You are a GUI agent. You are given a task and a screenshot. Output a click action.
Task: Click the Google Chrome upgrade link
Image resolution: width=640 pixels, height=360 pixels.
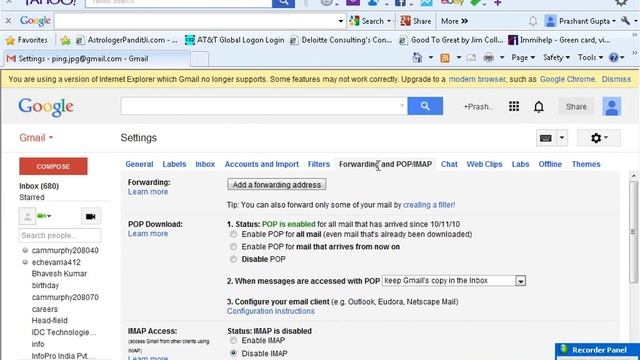567,79
